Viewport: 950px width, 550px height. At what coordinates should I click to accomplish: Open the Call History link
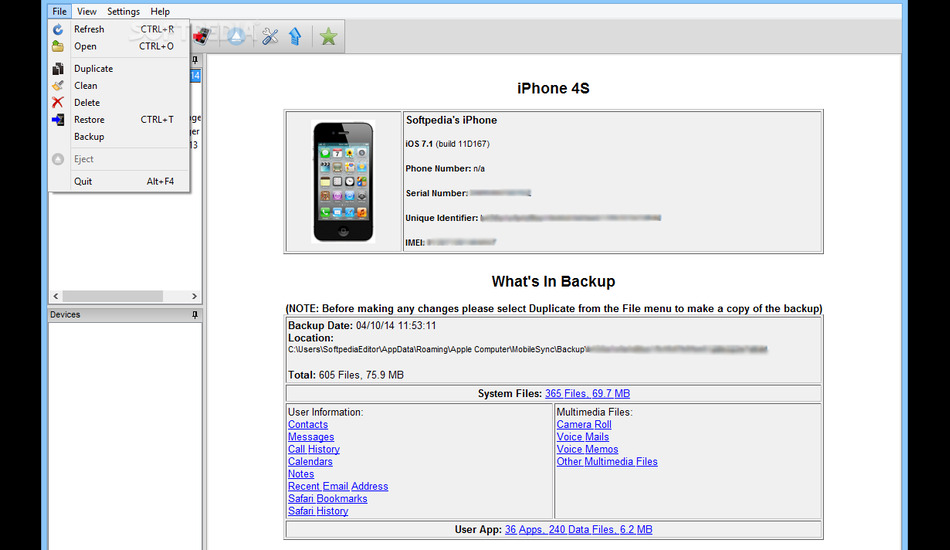314,449
